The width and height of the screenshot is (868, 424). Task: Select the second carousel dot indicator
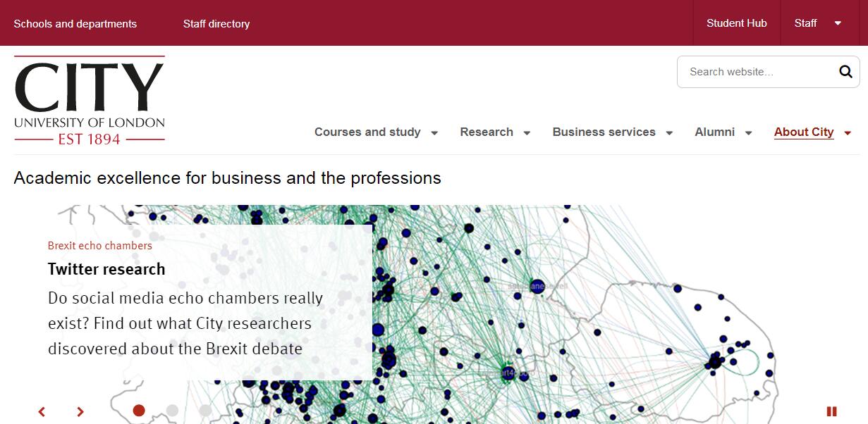click(172, 411)
